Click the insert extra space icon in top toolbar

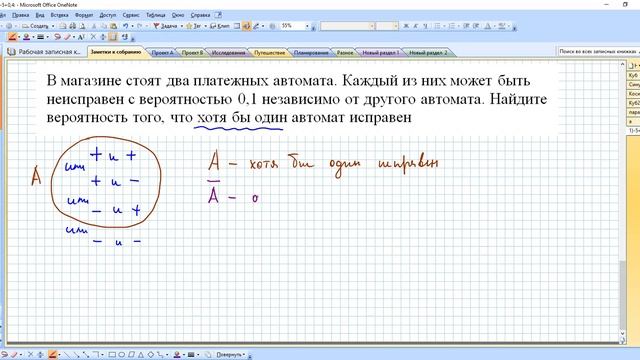pyautogui.click(x=103, y=37)
